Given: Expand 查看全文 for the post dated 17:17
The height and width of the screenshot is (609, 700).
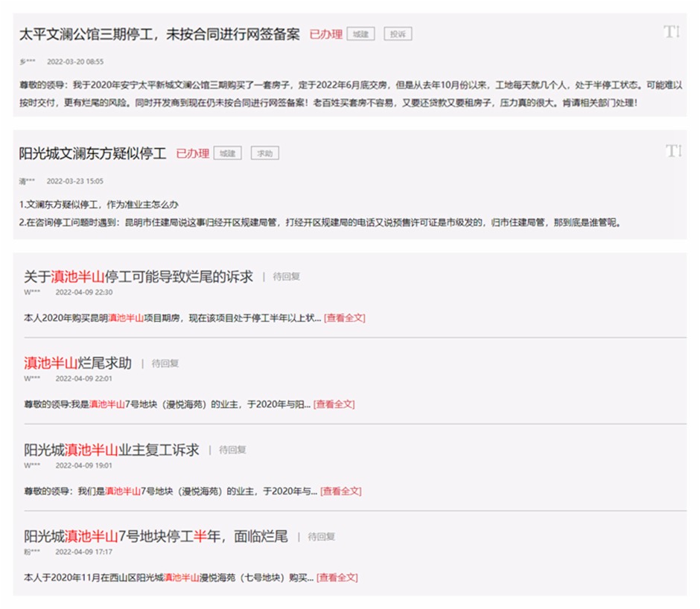Looking at the screenshot, I should [x=337, y=578].
